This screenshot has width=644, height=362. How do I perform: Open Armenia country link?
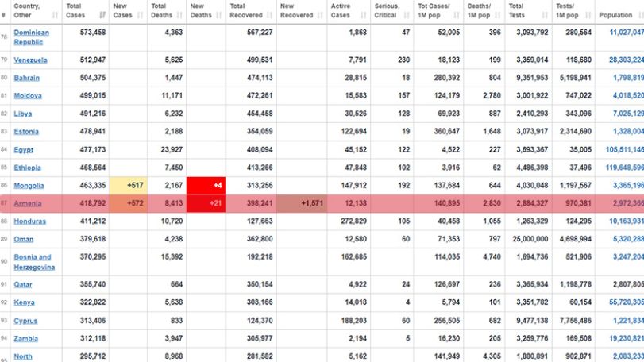coord(28,203)
